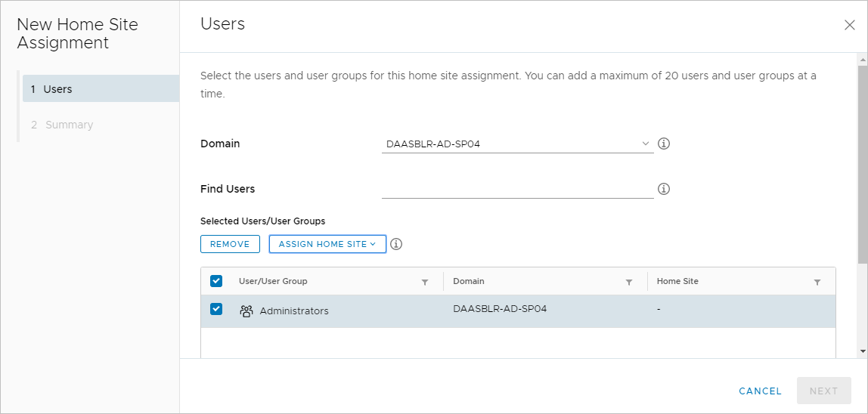Viewport: 868px width, 414px height.
Task: Click the user group icon for Administrators
Action: click(x=246, y=311)
